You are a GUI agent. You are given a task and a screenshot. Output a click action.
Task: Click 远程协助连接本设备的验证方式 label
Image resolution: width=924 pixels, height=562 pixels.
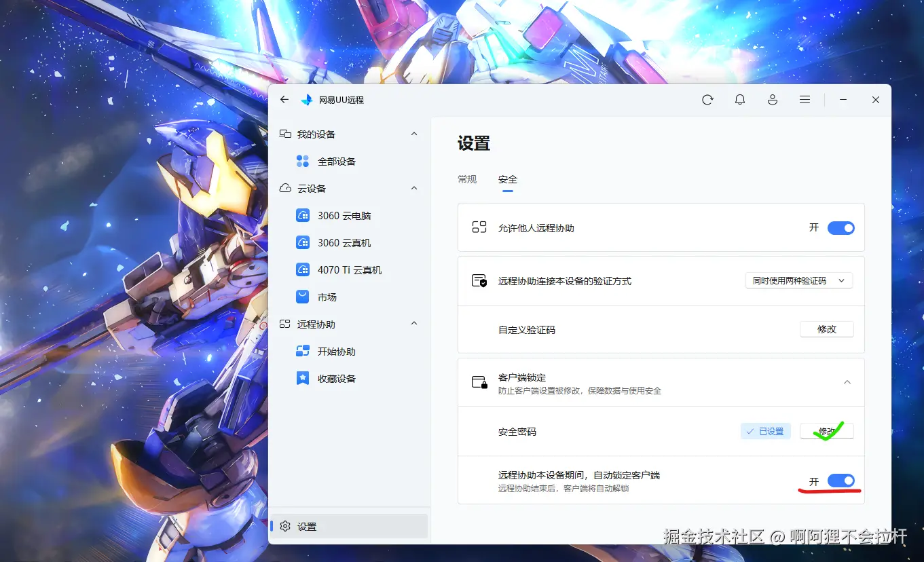click(x=565, y=281)
